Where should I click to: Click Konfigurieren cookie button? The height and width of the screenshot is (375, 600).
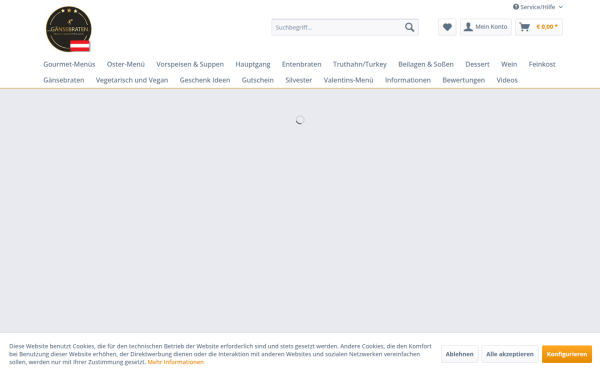[x=567, y=354]
